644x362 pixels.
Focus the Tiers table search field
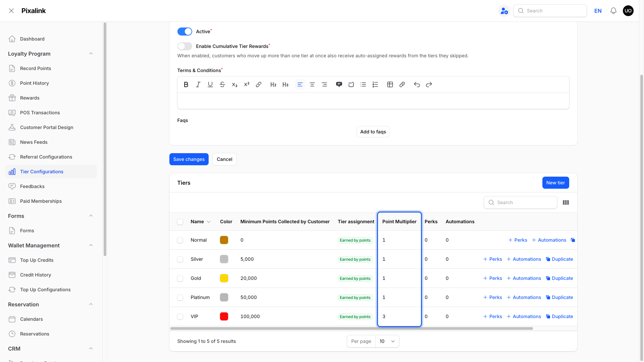tap(521, 202)
